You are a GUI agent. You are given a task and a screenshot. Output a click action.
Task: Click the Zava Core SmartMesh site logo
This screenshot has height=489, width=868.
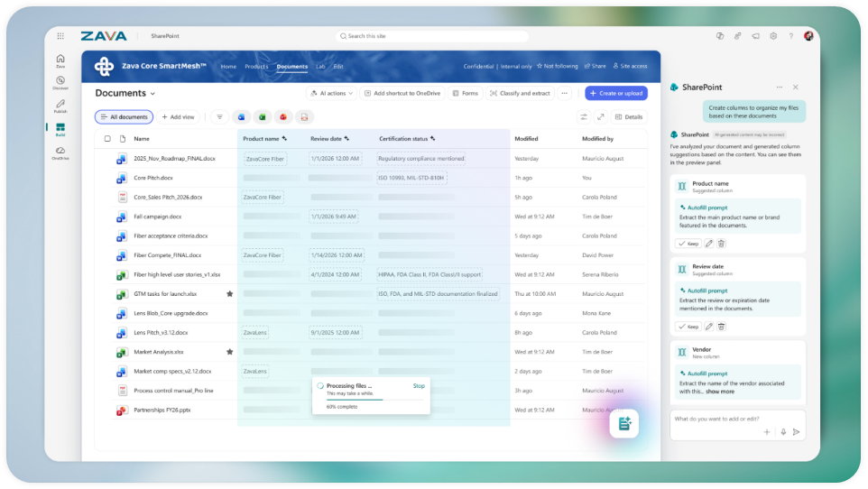coord(104,67)
